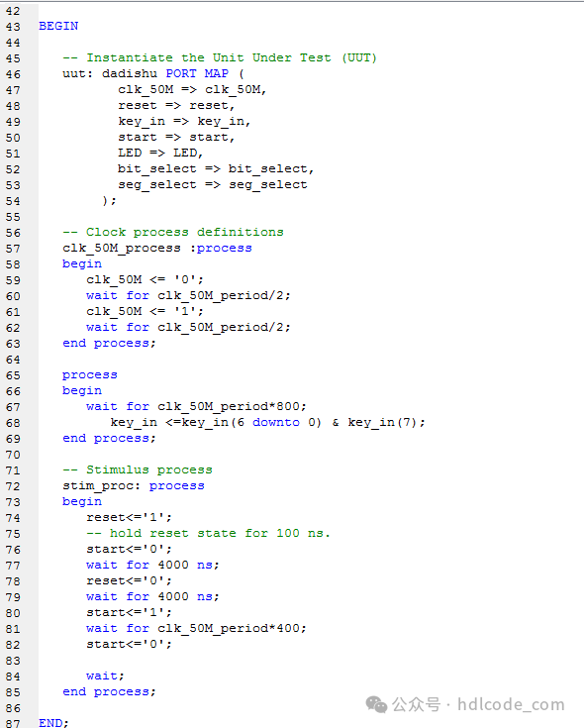Click line number 42 in the gutter
584x728 pixels.
click(x=13, y=11)
